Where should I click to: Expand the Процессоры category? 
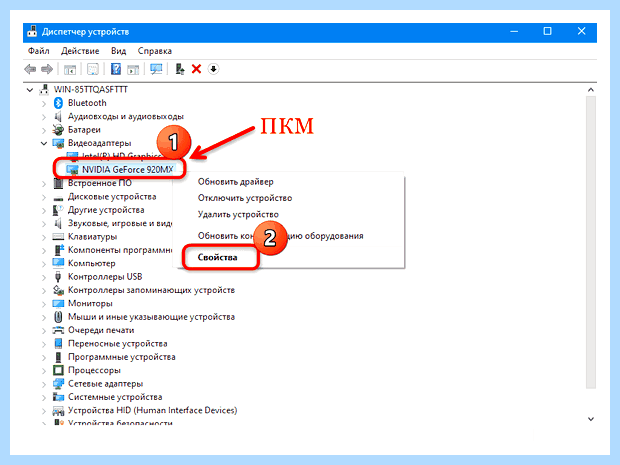click(44, 370)
